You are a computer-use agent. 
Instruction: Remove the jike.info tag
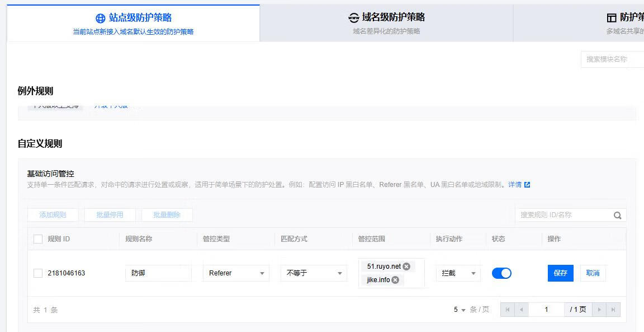point(395,280)
